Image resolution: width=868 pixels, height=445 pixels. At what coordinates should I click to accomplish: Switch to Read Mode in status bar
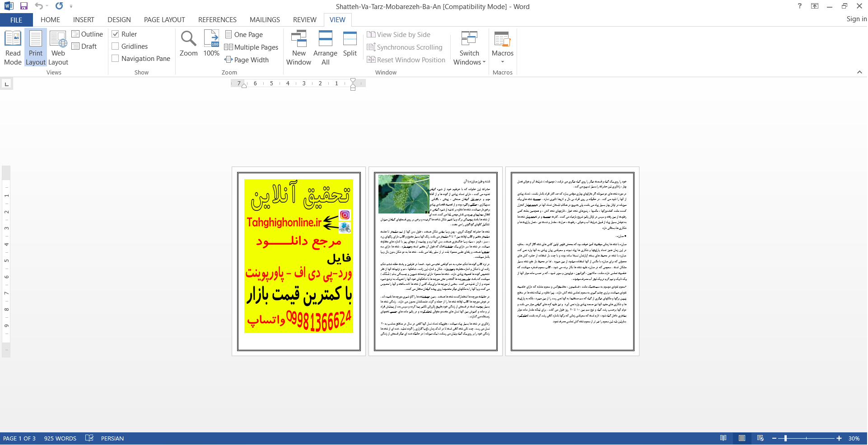tap(723, 438)
